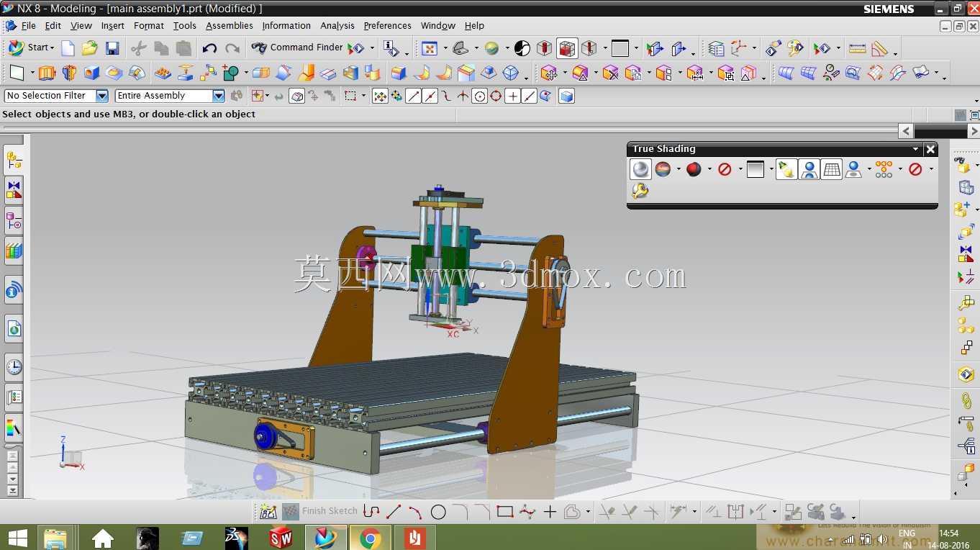Open the File menu
The image size is (980, 550).
(29, 25)
